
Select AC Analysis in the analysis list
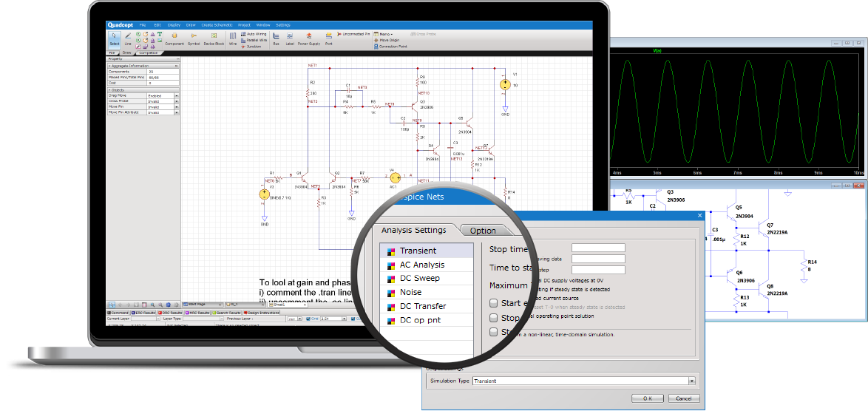421,265
